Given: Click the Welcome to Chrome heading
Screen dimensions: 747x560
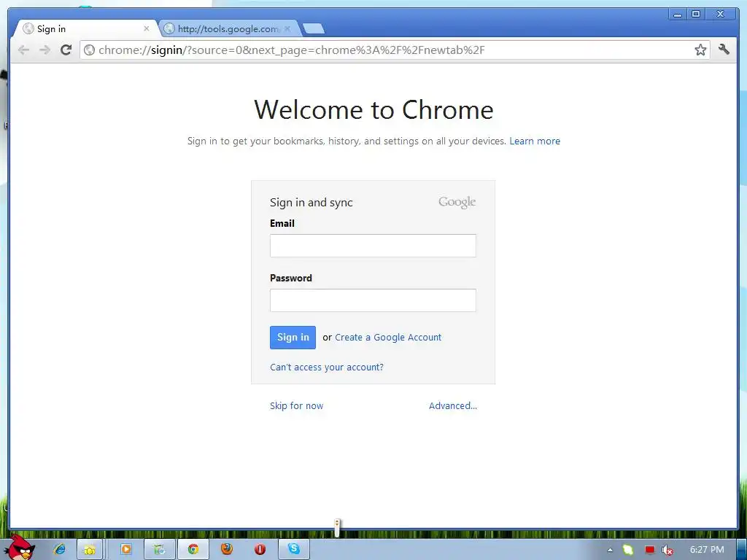Looking at the screenshot, I should [374, 110].
